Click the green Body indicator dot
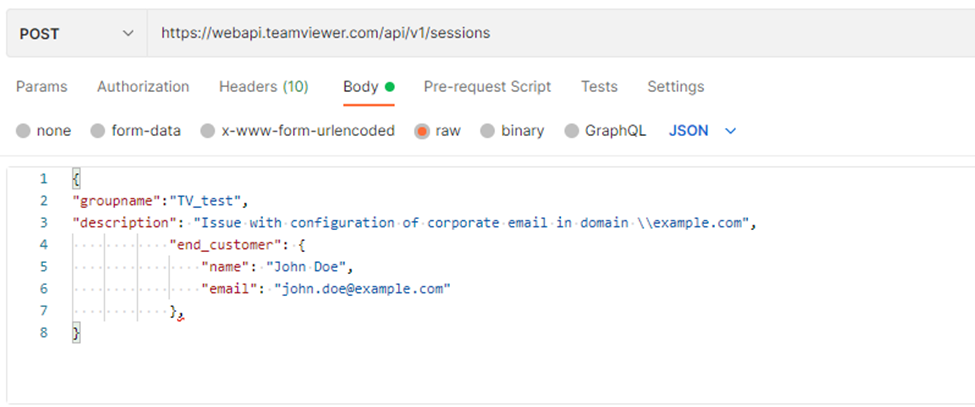The height and width of the screenshot is (407, 975). point(390,87)
